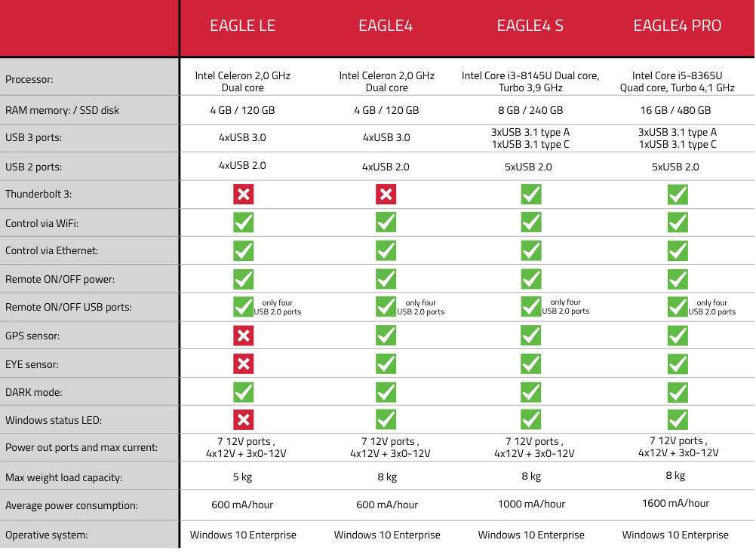Click the EAGLE4 PRO GPS sensor checkmark
The image size is (756, 552).
point(678,336)
